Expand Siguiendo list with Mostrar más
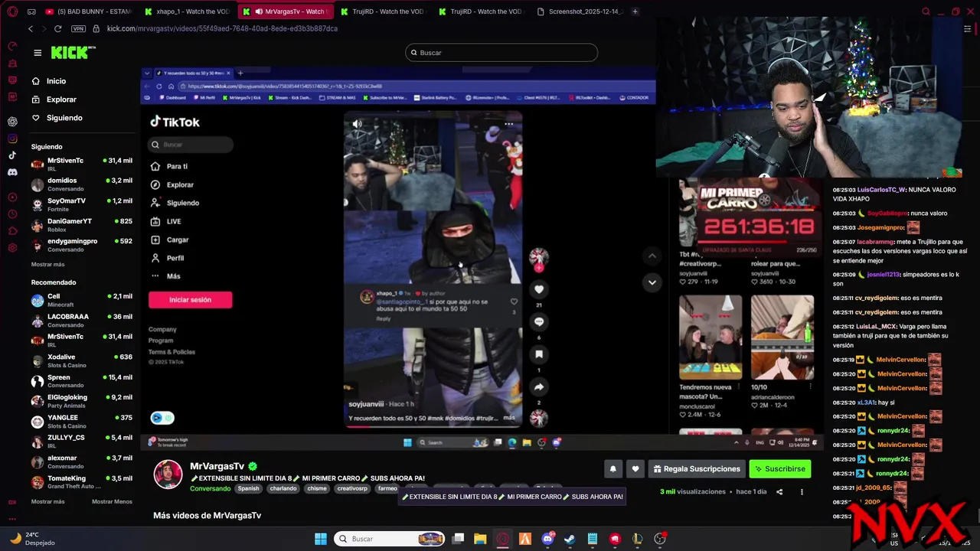The width and height of the screenshot is (980, 551). pos(47,264)
